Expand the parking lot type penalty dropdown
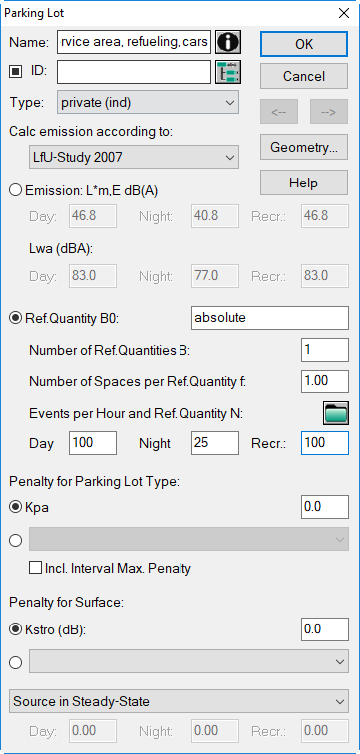360x754 pixels. point(189,540)
